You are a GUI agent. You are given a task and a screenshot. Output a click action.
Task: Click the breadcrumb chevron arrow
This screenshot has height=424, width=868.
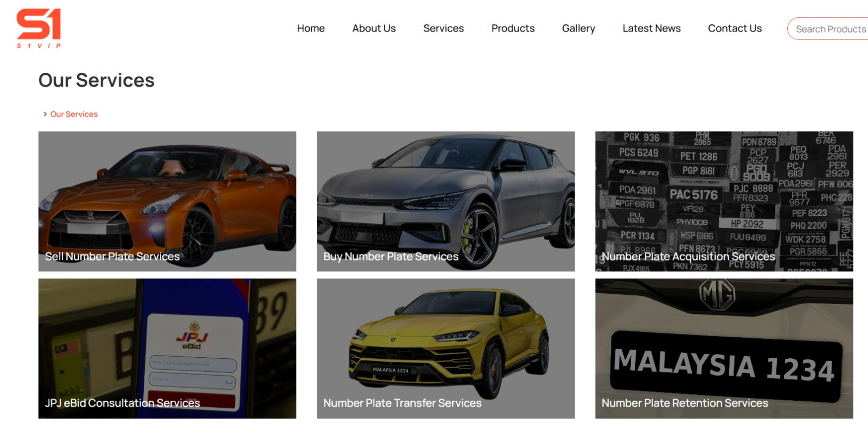[45, 114]
